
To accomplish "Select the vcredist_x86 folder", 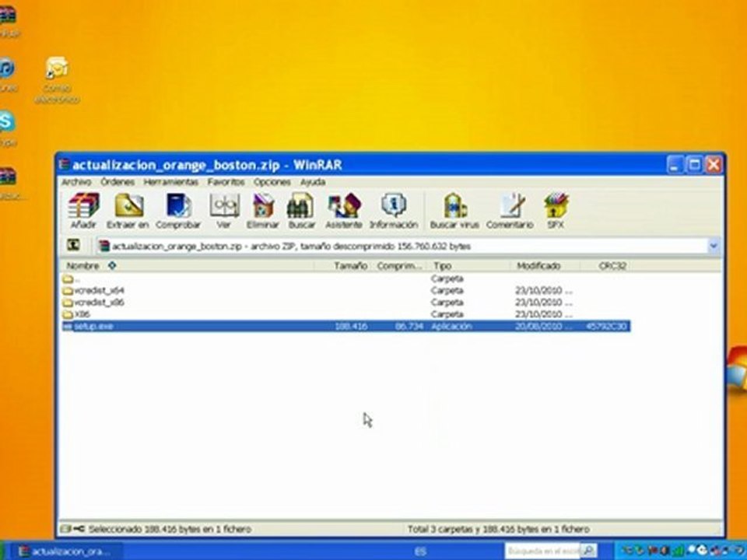I will tap(346, 303).
